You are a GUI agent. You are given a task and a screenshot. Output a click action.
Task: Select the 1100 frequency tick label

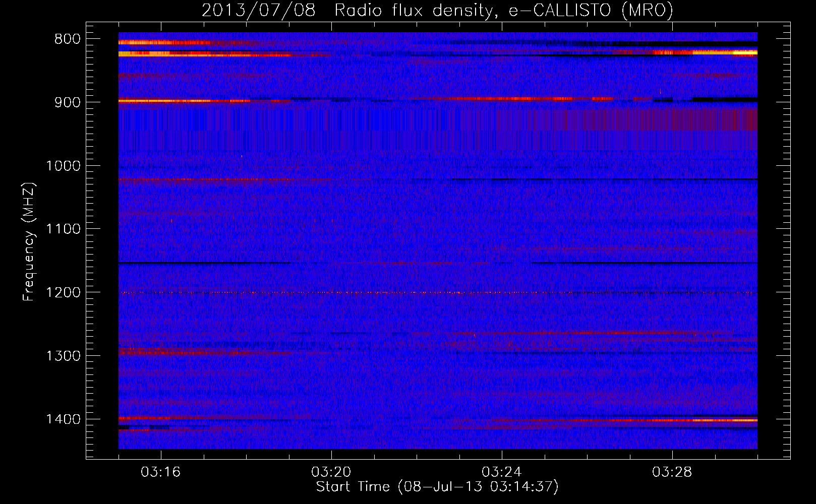click(x=63, y=229)
